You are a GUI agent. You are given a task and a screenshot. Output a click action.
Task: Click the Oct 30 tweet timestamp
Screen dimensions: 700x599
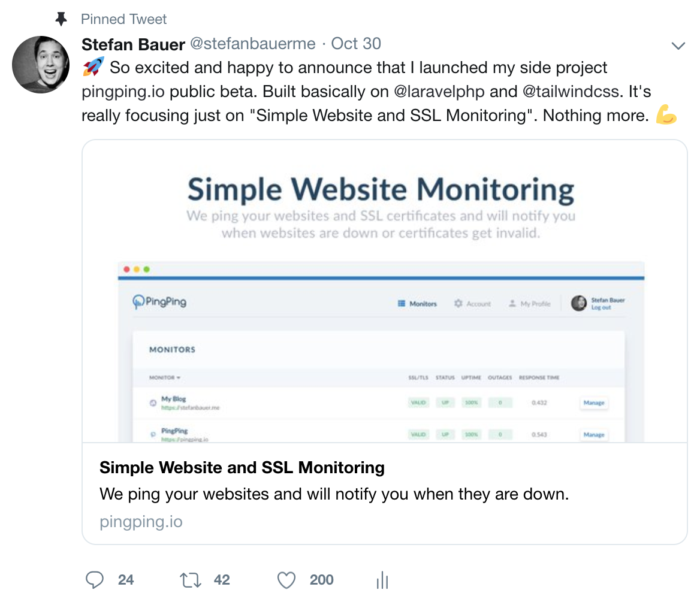[356, 44]
